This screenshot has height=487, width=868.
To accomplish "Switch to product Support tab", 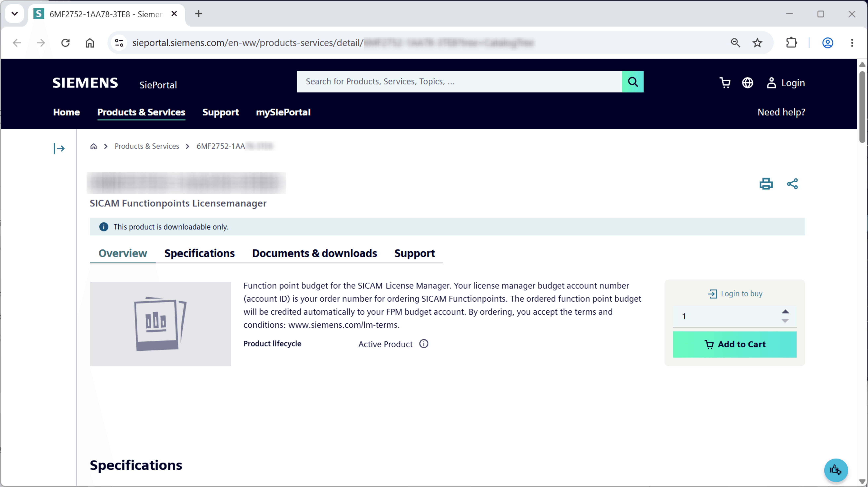I will pyautogui.click(x=415, y=253).
